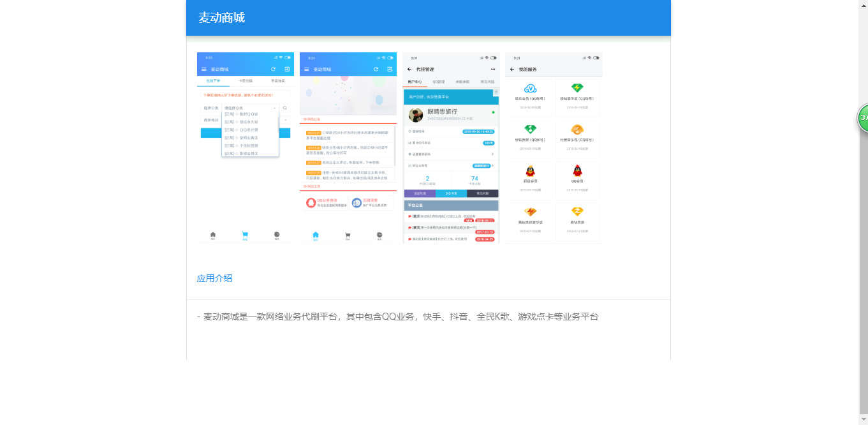868x425 pixels.
Task: Click the logout icon in the order-form screenshot
Action: pos(287,69)
